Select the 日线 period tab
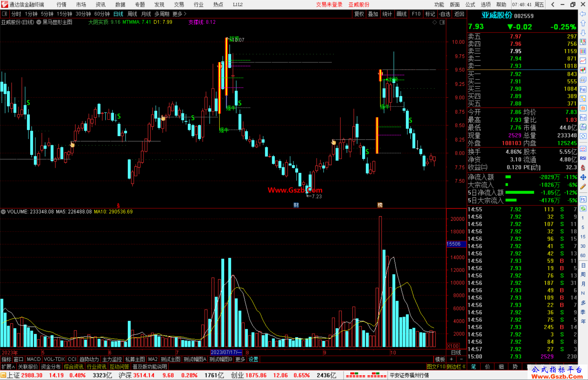Viewport: 588px width, 380px height. [118, 14]
